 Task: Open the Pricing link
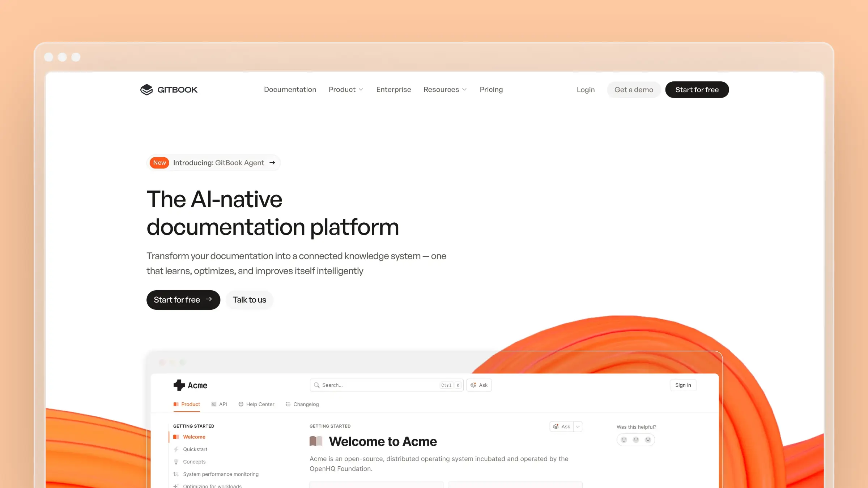pyautogui.click(x=491, y=90)
